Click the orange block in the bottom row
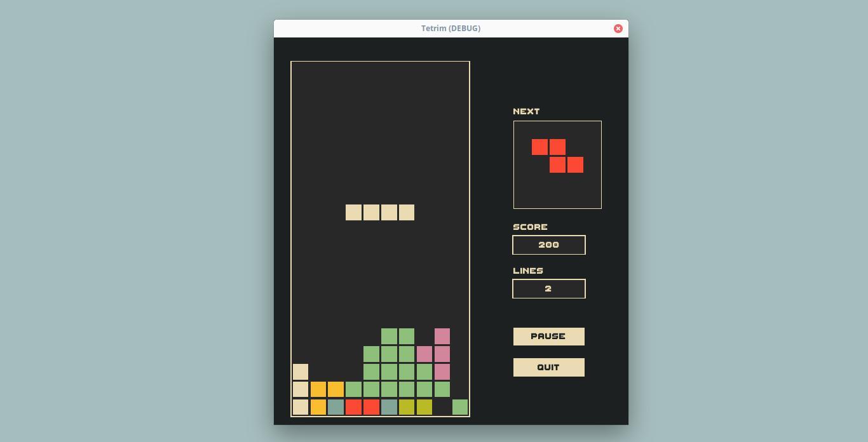 318,407
